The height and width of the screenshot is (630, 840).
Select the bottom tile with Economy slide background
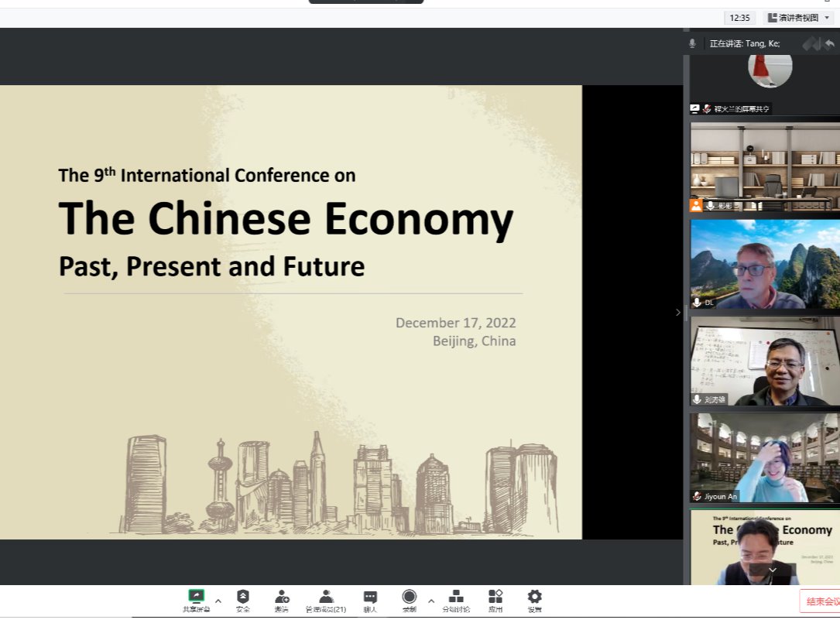point(765,547)
